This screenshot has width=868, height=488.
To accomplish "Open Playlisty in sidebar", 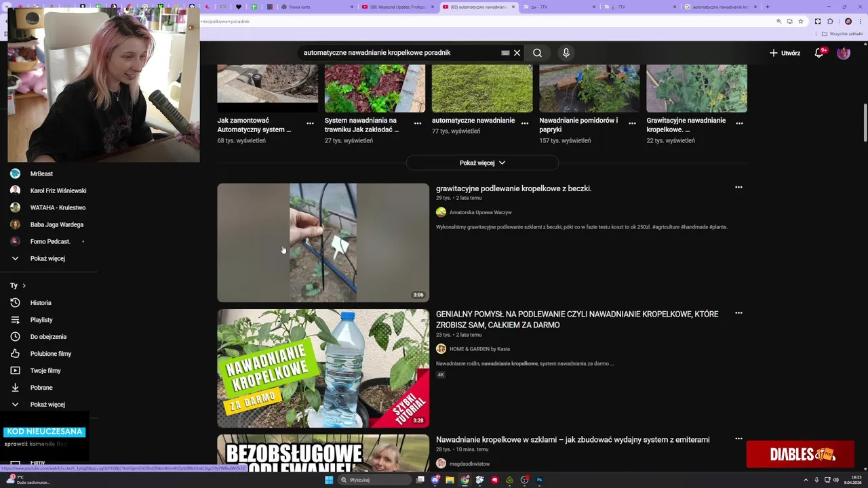I will tap(41, 320).
